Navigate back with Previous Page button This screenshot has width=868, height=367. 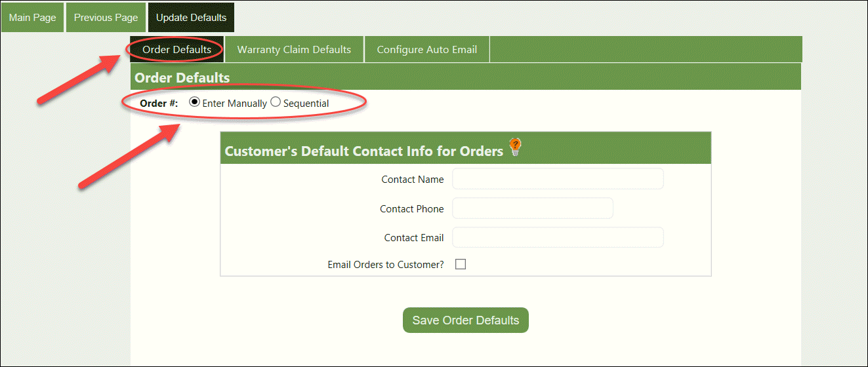coord(106,18)
